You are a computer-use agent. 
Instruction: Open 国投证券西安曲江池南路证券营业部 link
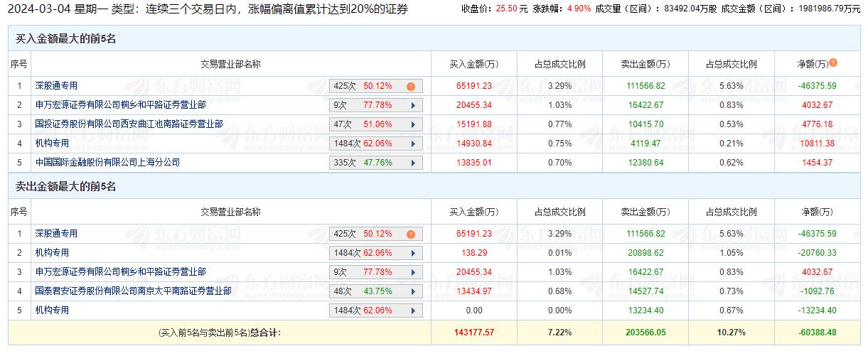coord(129,124)
